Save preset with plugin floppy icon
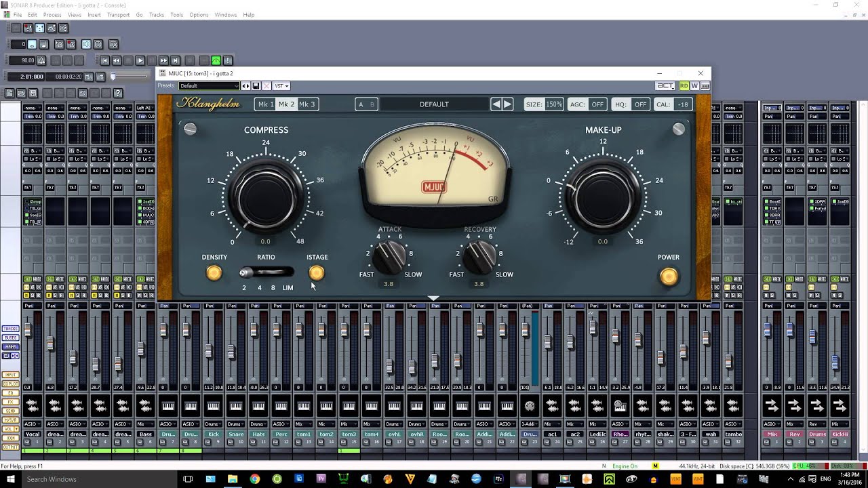This screenshot has width=868, height=488. [256, 86]
